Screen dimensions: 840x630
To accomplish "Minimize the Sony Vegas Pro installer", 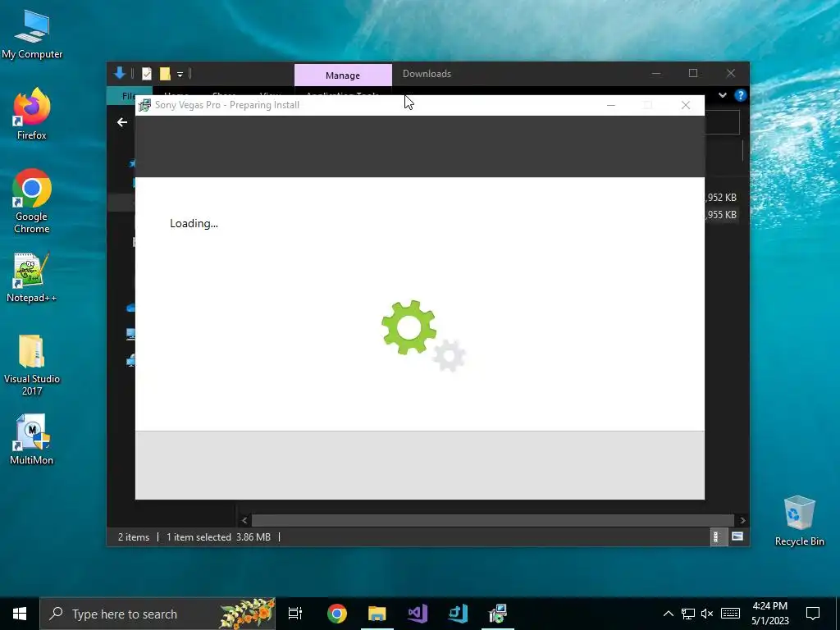I will pyautogui.click(x=610, y=105).
